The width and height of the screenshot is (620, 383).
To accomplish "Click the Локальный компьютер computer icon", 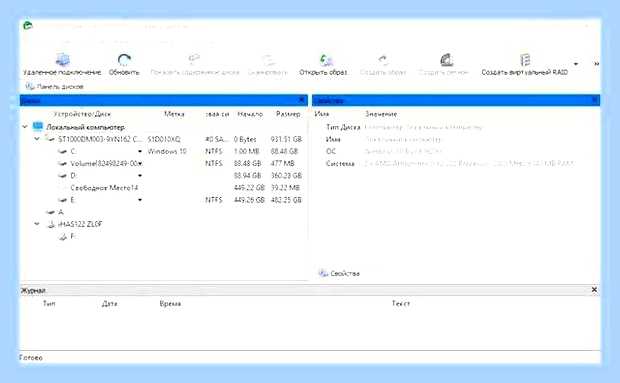I will tap(38, 127).
